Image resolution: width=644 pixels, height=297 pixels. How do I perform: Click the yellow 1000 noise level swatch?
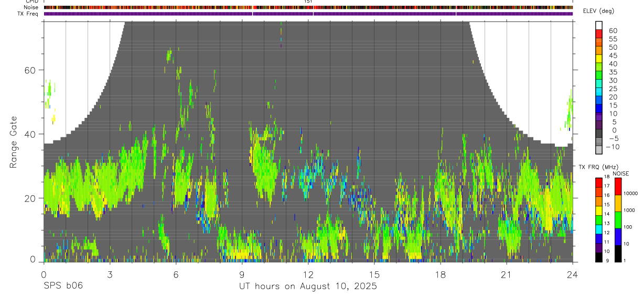coord(617,203)
